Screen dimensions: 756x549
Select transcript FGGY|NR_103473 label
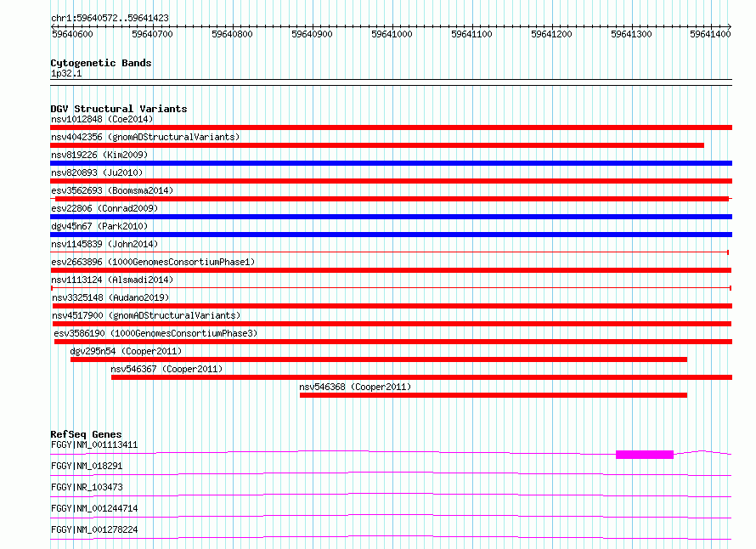[87, 487]
